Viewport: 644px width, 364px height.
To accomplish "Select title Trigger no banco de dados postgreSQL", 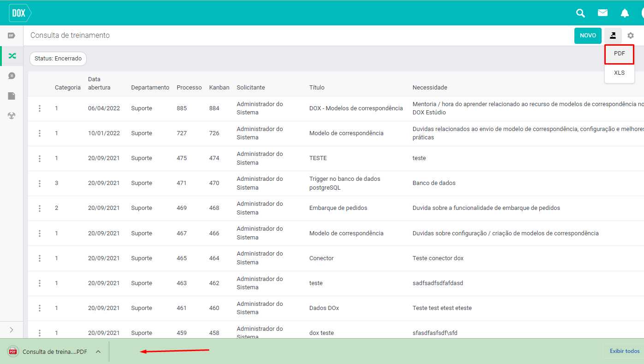I will 345,183.
